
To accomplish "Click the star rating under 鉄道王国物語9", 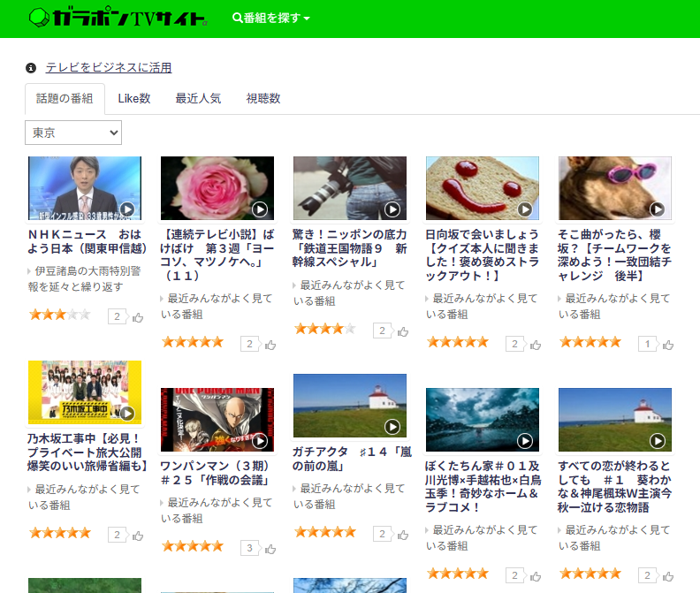I will [x=325, y=329].
